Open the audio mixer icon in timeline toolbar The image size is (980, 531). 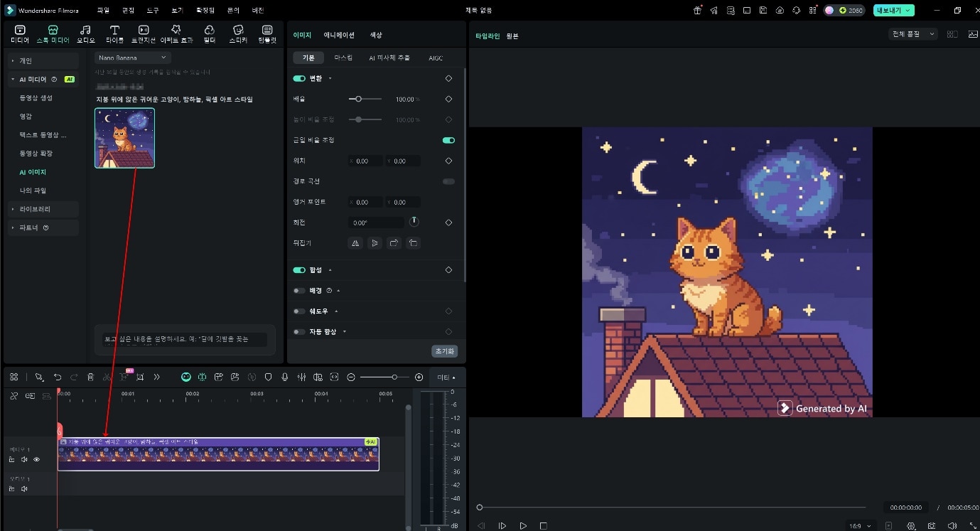click(301, 377)
